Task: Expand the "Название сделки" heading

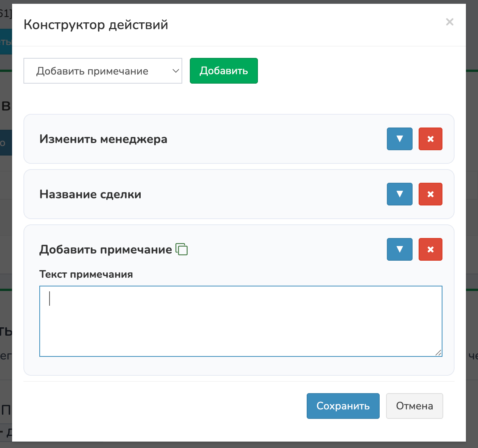Action: (x=90, y=194)
